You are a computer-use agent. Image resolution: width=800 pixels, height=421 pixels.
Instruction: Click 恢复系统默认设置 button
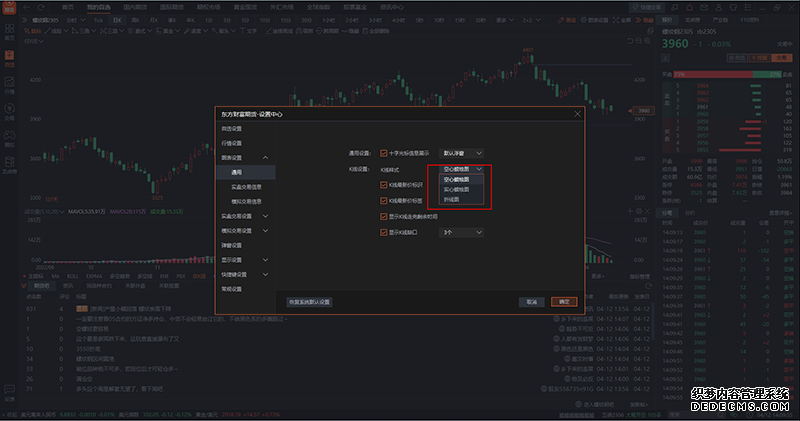[x=309, y=301]
